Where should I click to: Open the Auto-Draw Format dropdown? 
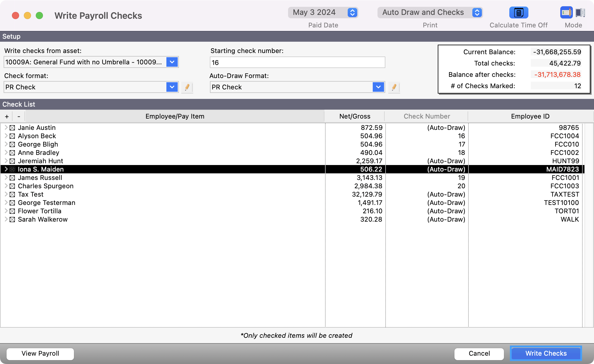(378, 87)
